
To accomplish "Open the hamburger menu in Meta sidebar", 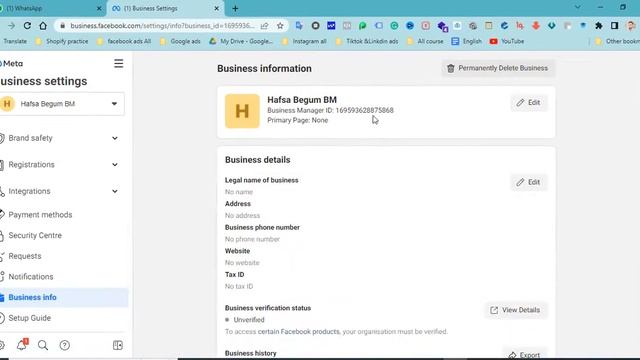I will (118, 63).
